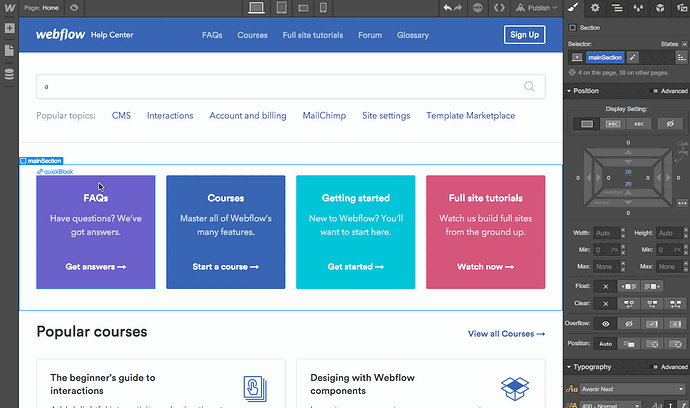Switch to tablet device view
Screen dimensions: 690x408
[x=282, y=8]
